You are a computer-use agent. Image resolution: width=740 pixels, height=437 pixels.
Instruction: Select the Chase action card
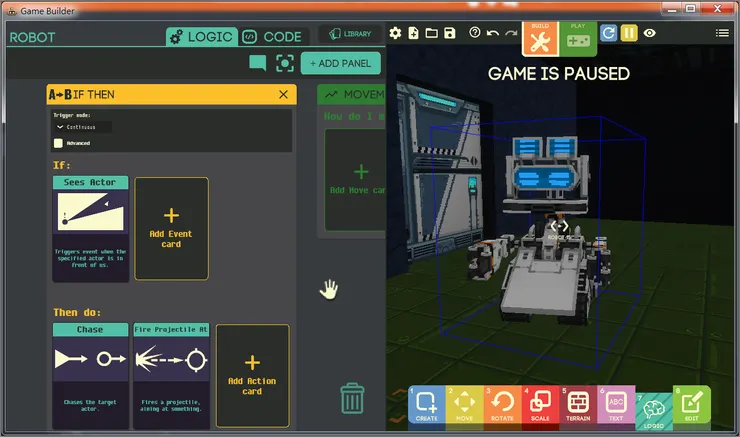click(90, 375)
